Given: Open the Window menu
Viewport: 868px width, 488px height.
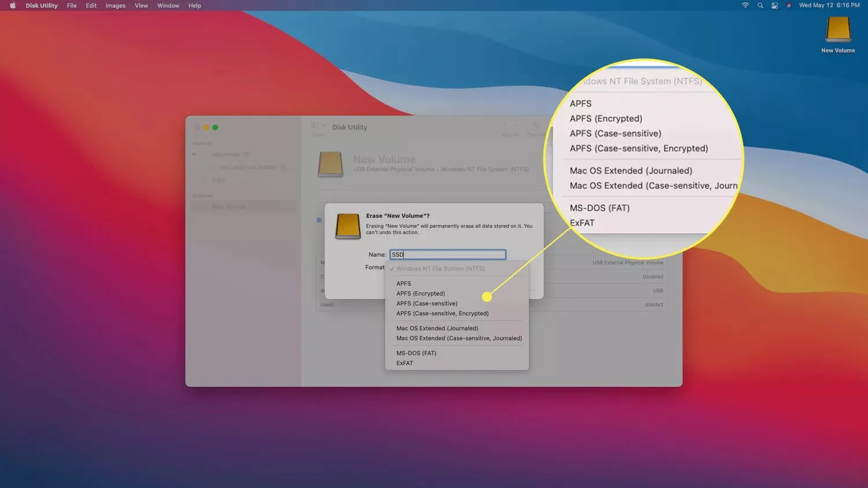Looking at the screenshot, I should tap(168, 6).
